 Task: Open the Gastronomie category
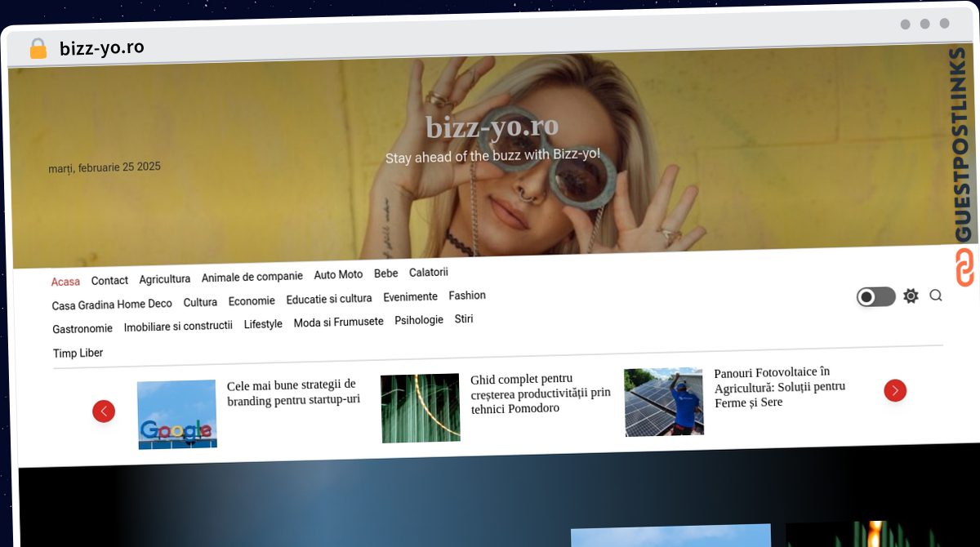coord(82,329)
